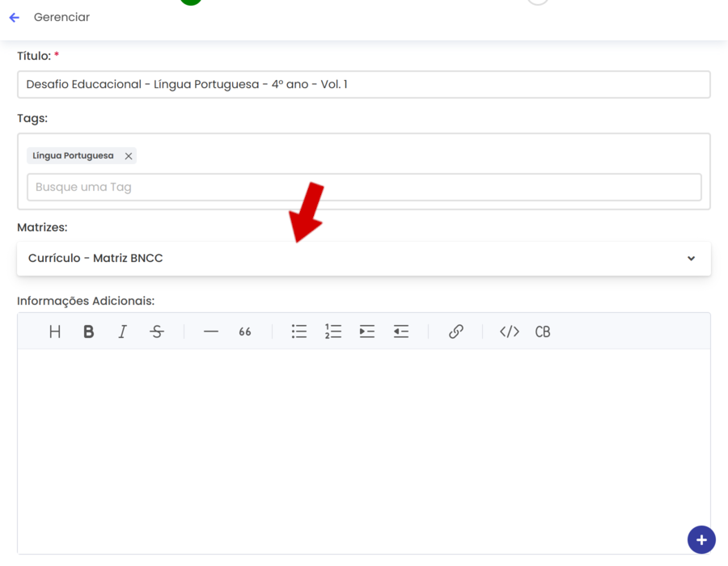Viewport: 728px width, 566px height.
Task: Go back using the Gerenciar arrow
Action: pyautogui.click(x=15, y=17)
